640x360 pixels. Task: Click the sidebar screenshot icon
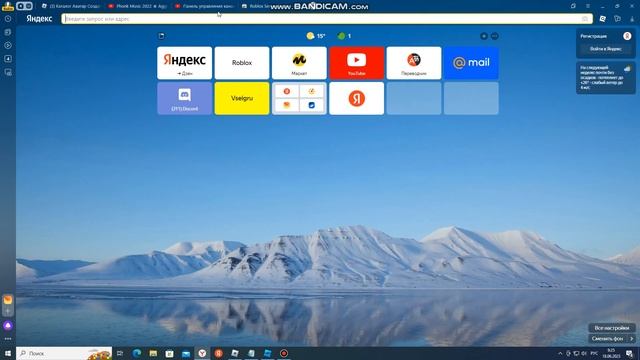click(x=8, y=72)
